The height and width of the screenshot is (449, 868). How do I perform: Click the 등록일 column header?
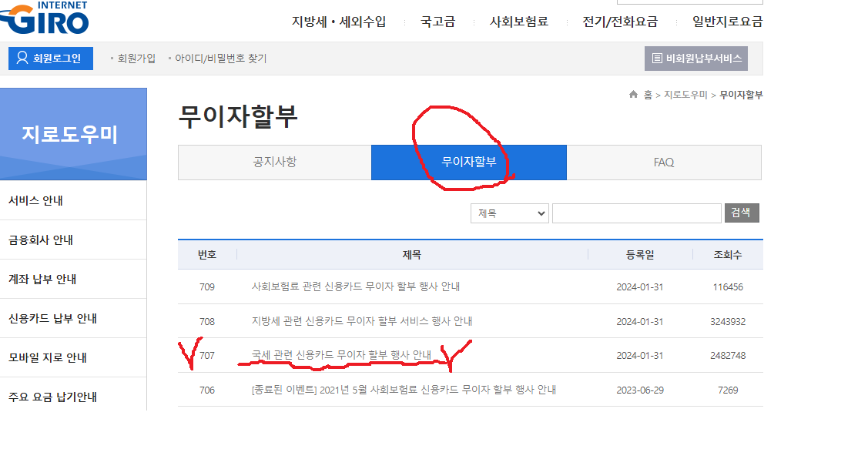click(640, 255)
